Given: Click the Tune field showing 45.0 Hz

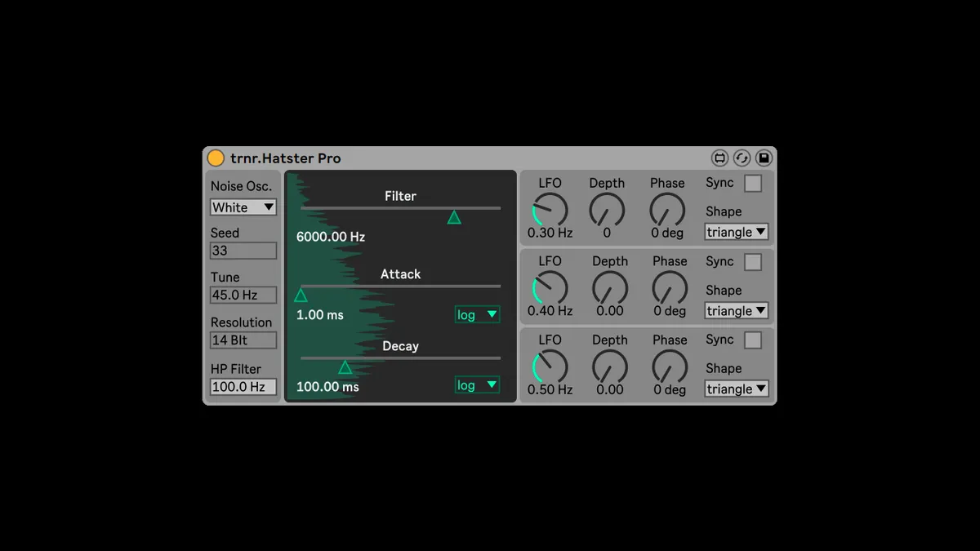Looking at the screenshot, I should (243, 295).
